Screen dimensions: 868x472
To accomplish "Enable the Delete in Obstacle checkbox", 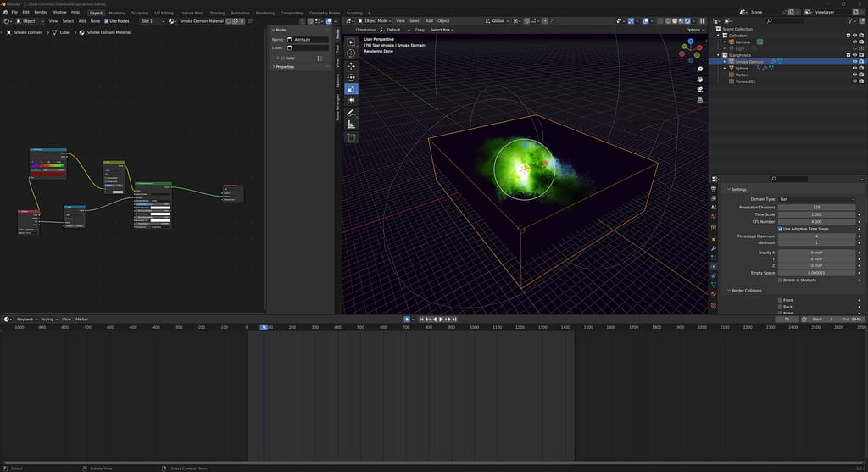I will [781, 280].
